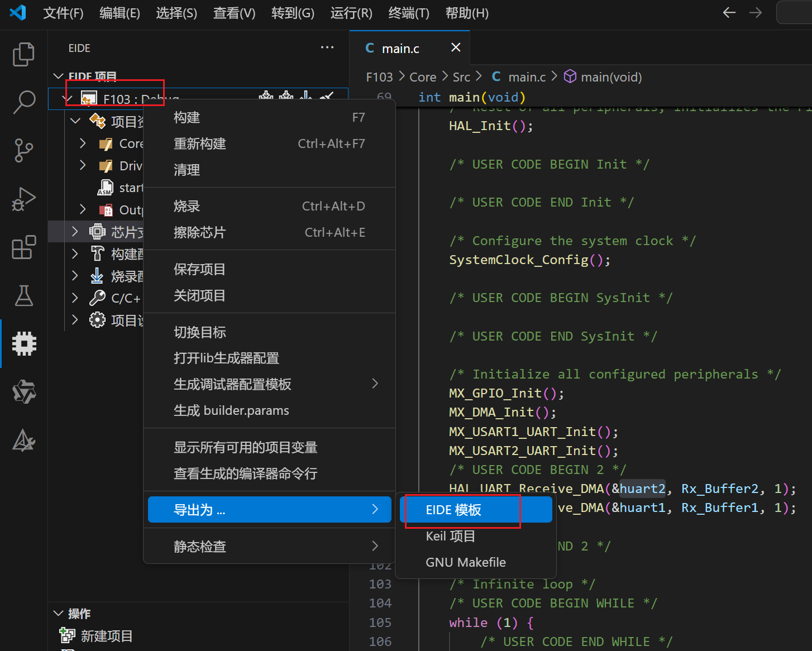
Task: Click the cube symbol icon beside main(void)
Action: click(x=570, y=76)
